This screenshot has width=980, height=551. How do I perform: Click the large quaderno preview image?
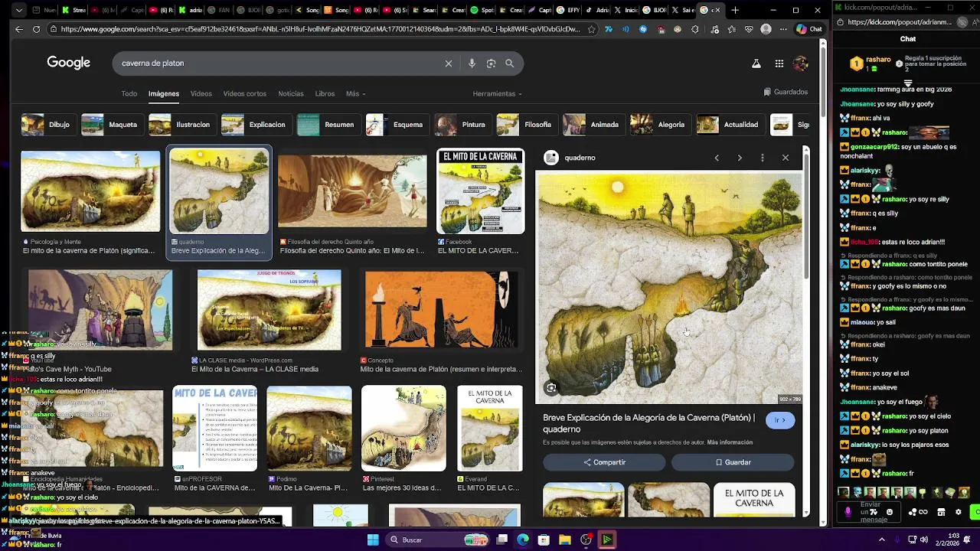(x=669, y=287)
